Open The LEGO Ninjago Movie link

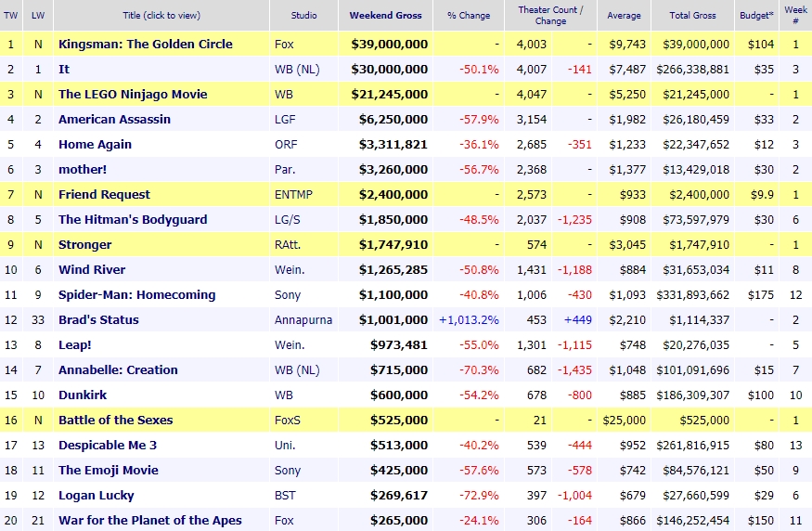pos(133,95)
